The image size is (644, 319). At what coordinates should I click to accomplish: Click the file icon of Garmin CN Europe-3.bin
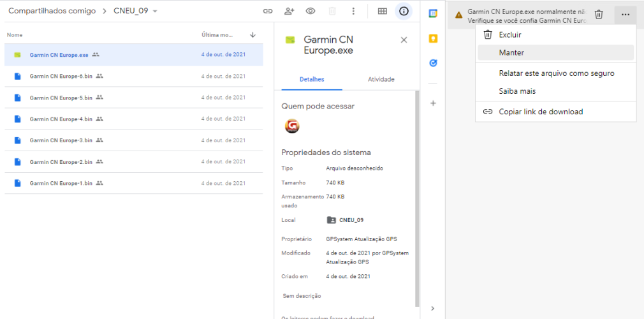[x=17, y=140]
